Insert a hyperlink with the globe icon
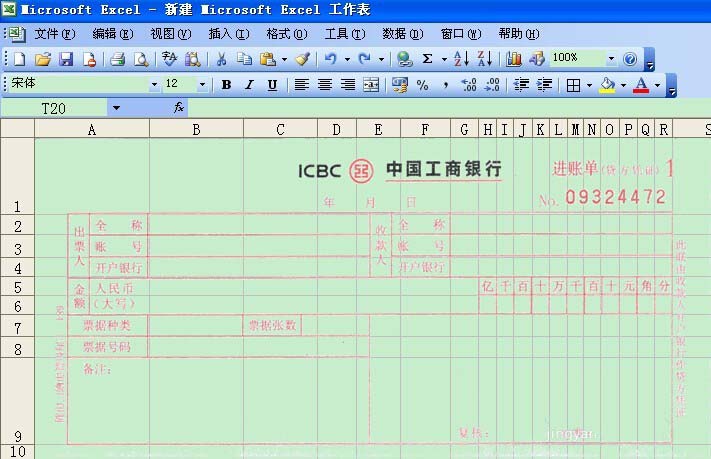This screenshot has height=459, width=711. click(404, 59)
